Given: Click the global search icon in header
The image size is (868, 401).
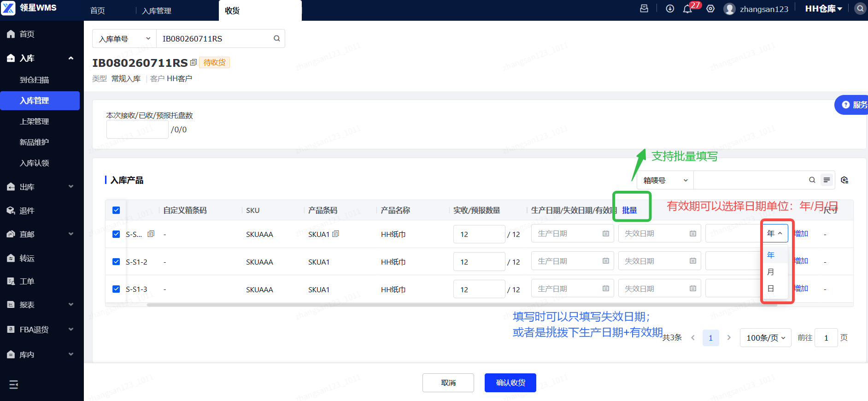Looking at the screenshot, I should pos(860,9).
